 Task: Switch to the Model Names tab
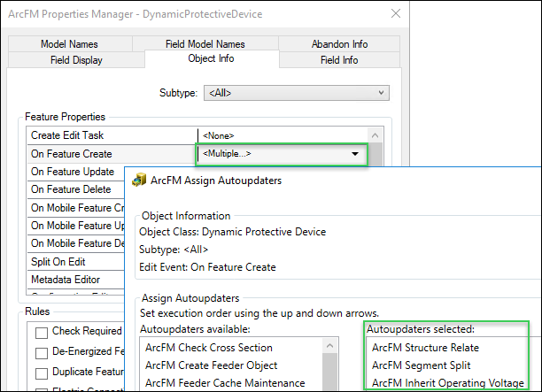pyautogui.click(x=69, y=44)
